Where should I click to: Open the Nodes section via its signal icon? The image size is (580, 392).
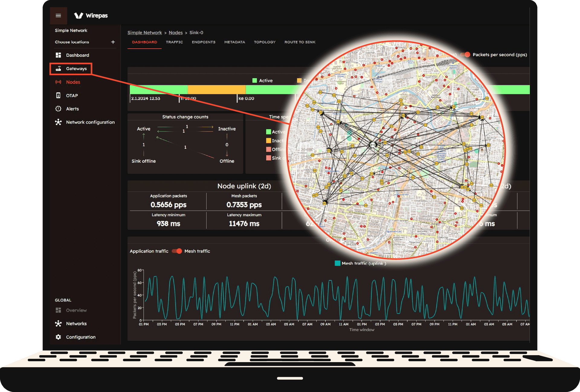(x=58, y=82)
